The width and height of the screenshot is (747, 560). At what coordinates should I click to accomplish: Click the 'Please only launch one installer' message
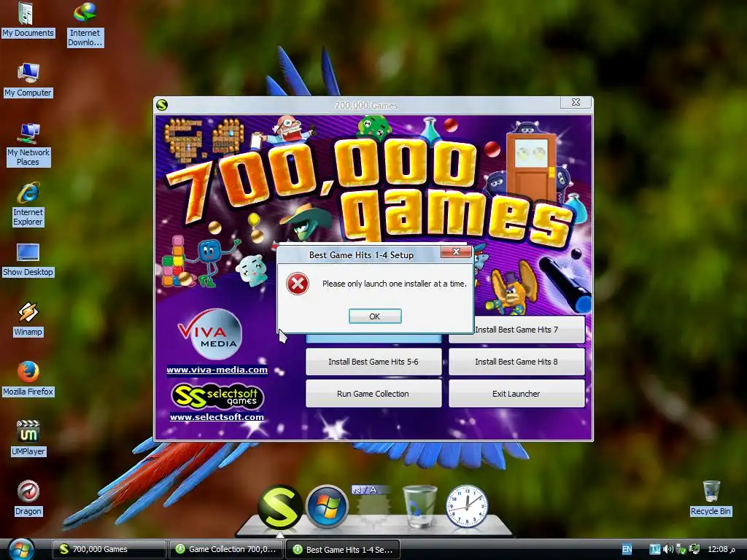[395, 284]
